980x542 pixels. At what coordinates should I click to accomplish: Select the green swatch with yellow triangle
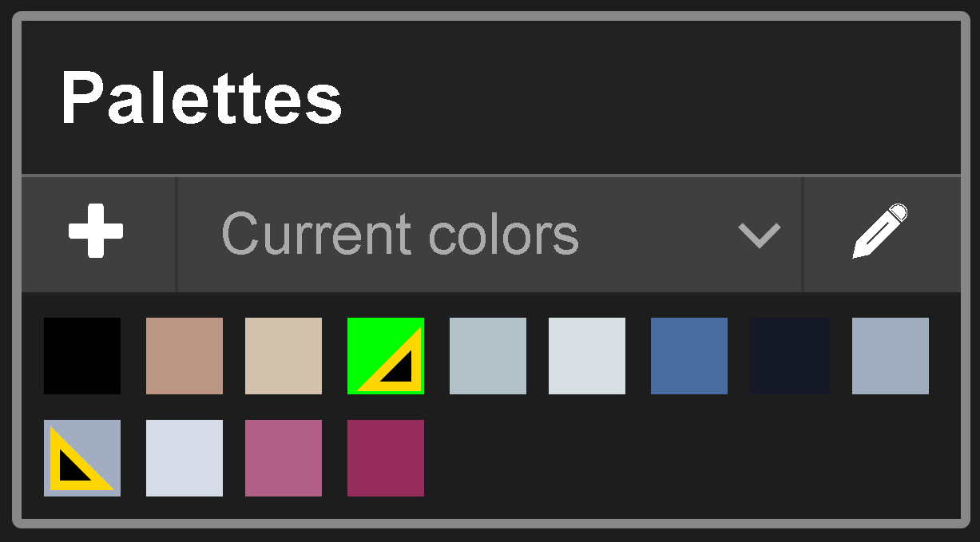(x=386, y=356)
